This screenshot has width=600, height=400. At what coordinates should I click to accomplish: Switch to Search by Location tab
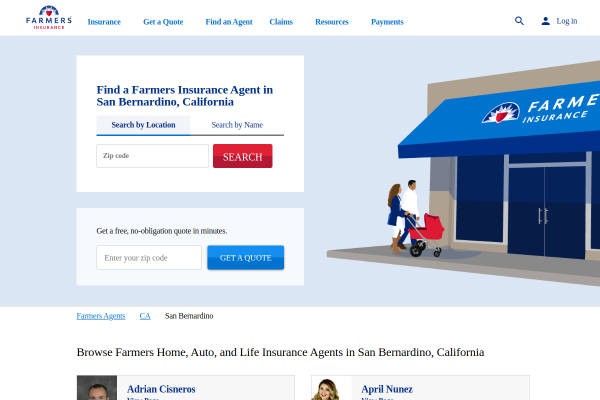(x=143, y=125)
